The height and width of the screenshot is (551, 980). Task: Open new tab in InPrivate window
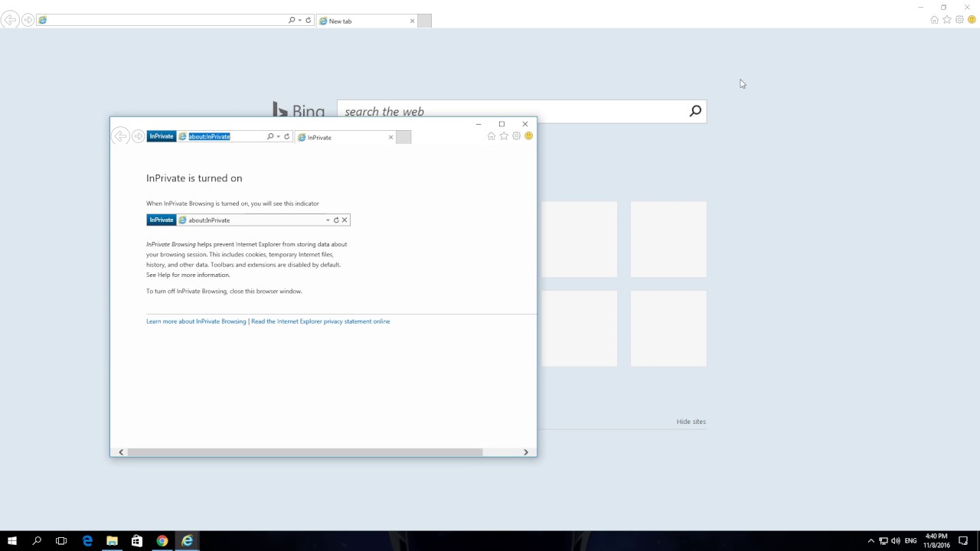click(x=403, y=137)
